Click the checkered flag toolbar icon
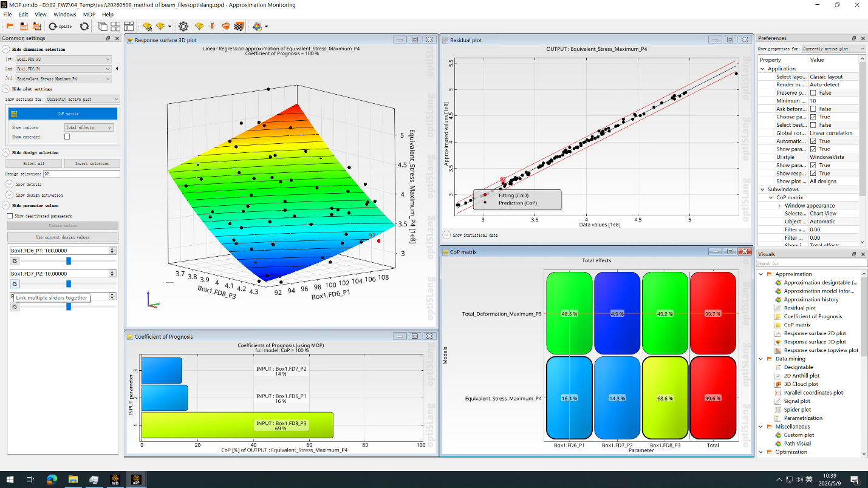868x488 pixels. pyautogui.click(x=239, y=26)
